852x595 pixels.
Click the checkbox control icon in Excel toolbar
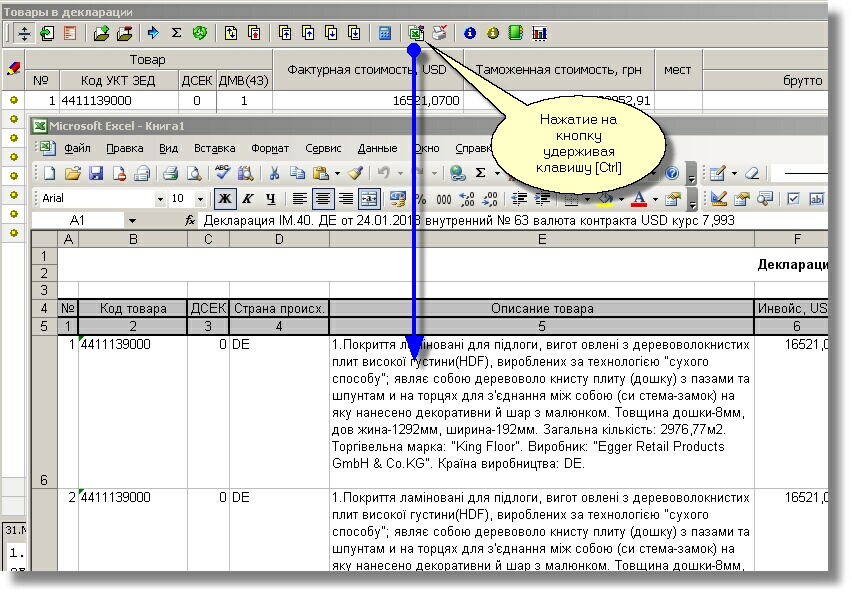click(793, 199)
